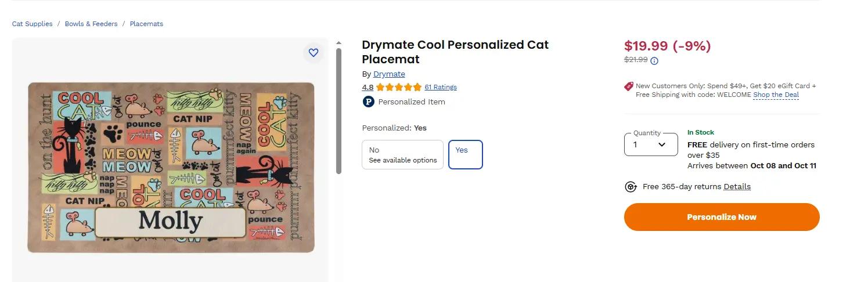Click the 365-day returns box icon
The width and height of the screenshot is (868, 282).
(x=631, y=187)
